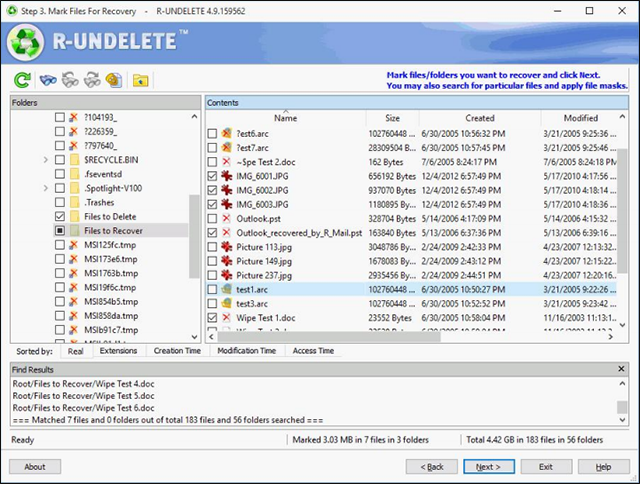Viewport: 640px width, 484px height.
Task: Click the Contents horizontal scrollbar thumb
Action: coord(329,337)
